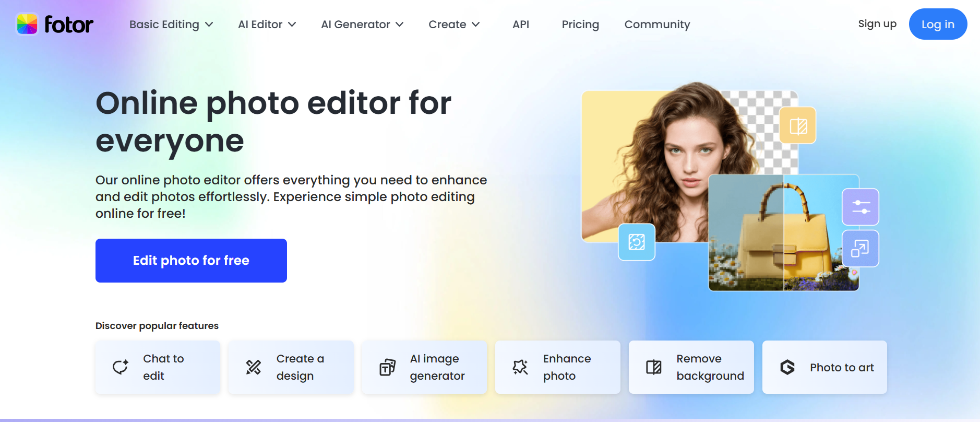This screenshot has width=980, height=422.
Task: Click the yellow handbag before-after image
Action: [784, 232]
